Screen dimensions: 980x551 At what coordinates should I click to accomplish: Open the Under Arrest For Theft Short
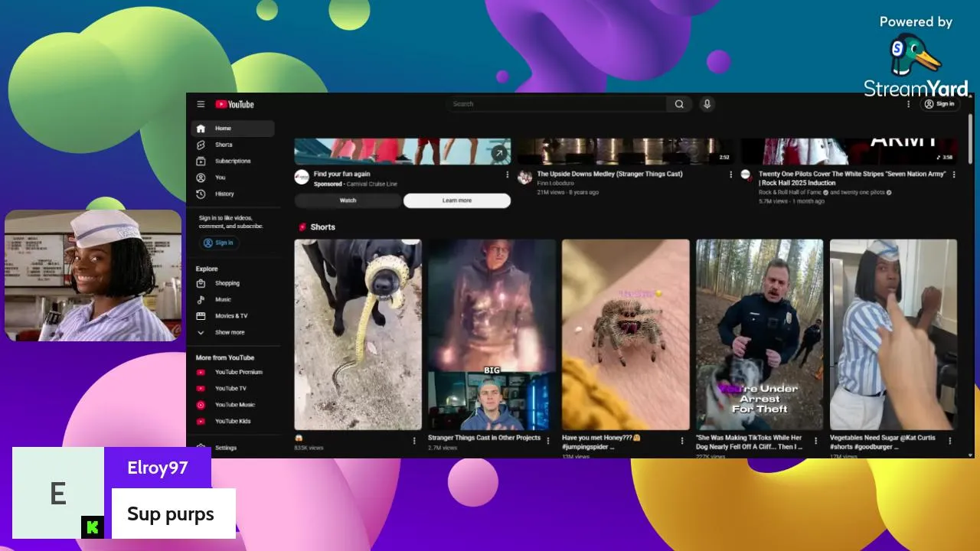(759, 334)
